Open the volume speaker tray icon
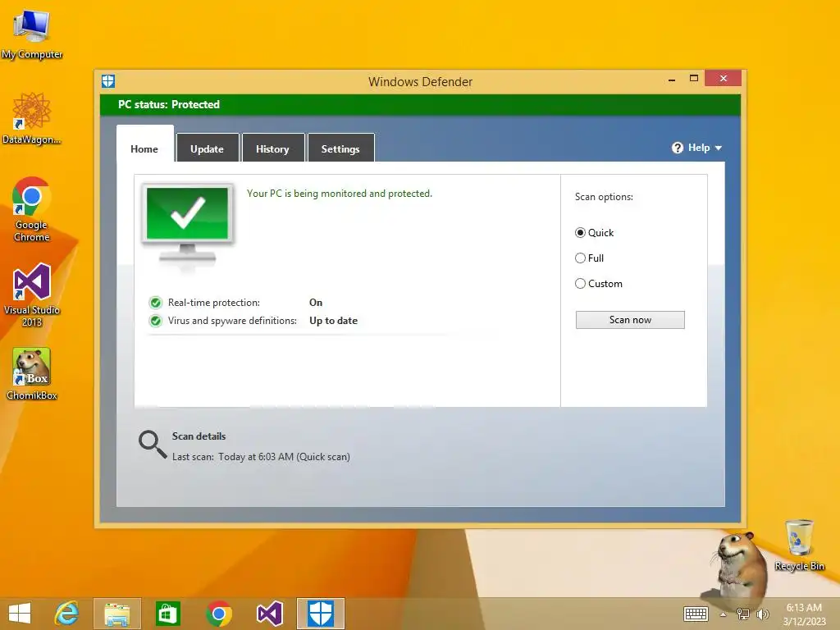 tap(762, 614)
